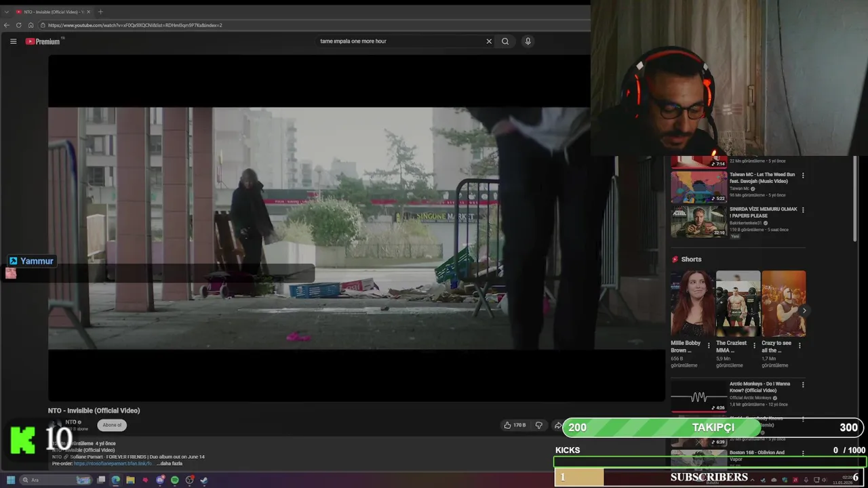Image resolution: width=868 pixels, height=488 pixels.
Task: Expand description with '...daha fazla'
Action: [x=170, y=464]
